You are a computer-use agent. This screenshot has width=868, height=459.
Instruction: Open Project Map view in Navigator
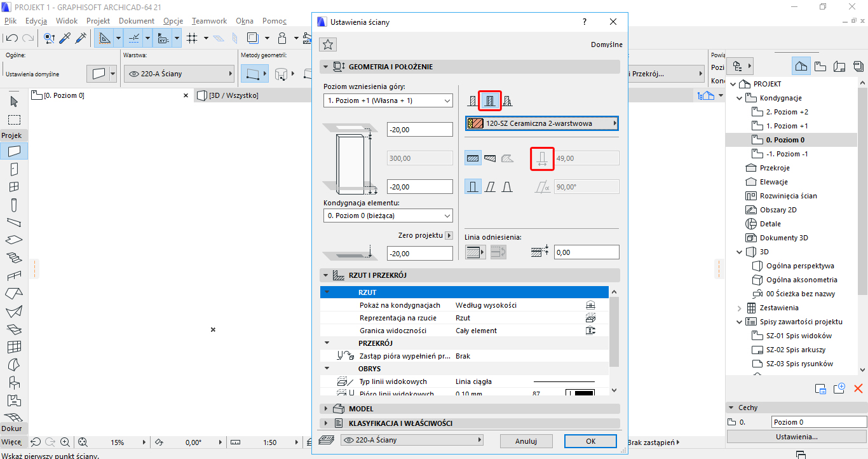pos(801,65)
